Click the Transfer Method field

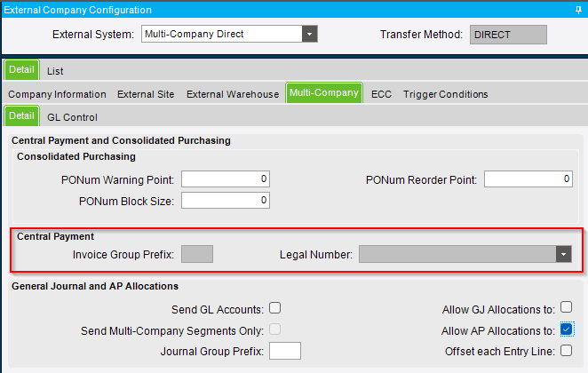point(508,35)
